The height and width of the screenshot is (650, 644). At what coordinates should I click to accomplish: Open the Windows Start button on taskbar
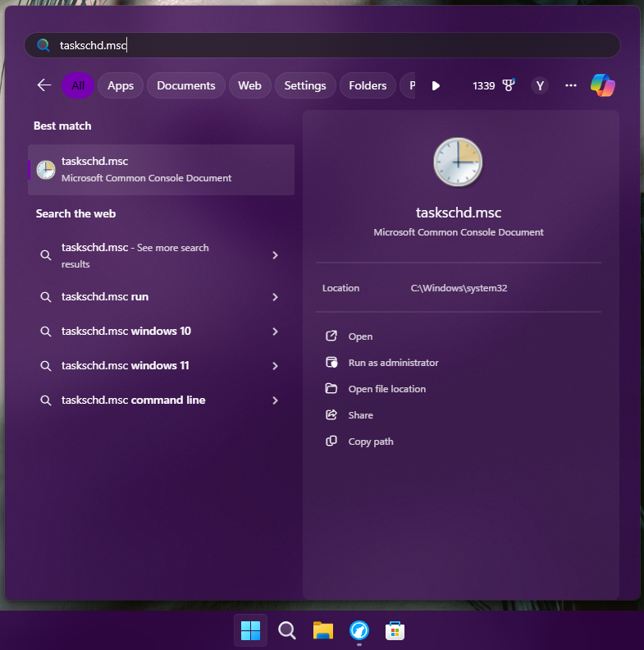[x=251, y=630]
